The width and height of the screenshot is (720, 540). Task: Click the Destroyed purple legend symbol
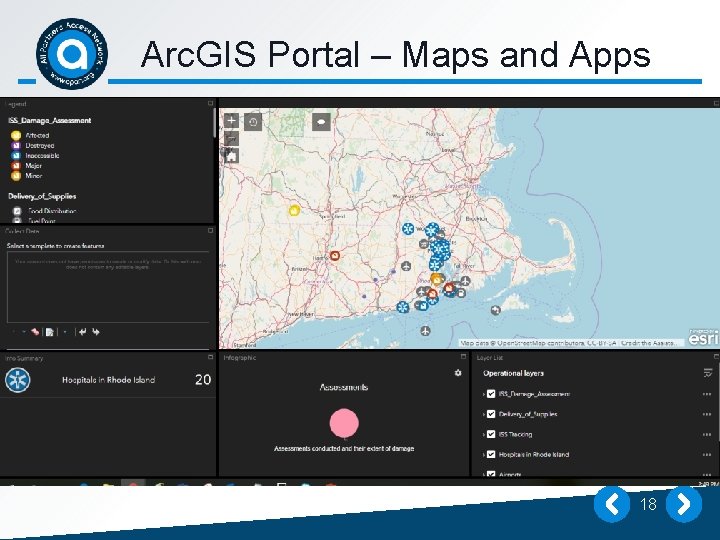(x=16, y=146)
